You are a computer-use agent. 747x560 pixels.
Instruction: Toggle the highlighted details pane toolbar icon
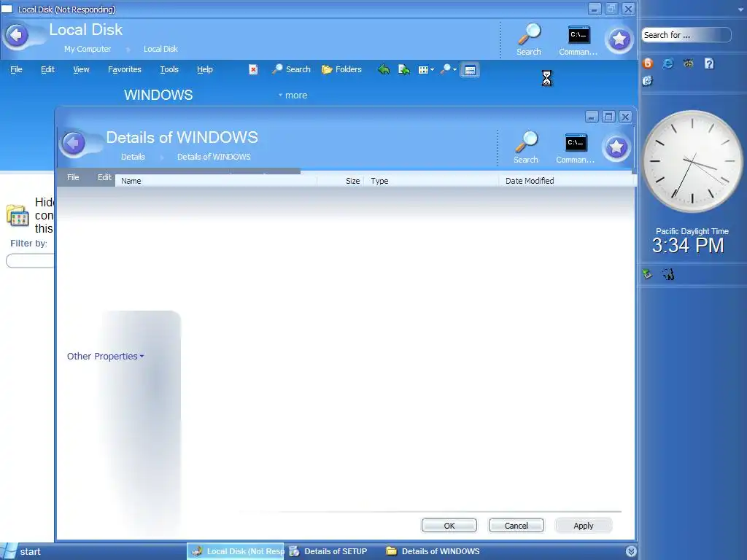(470, 70)
